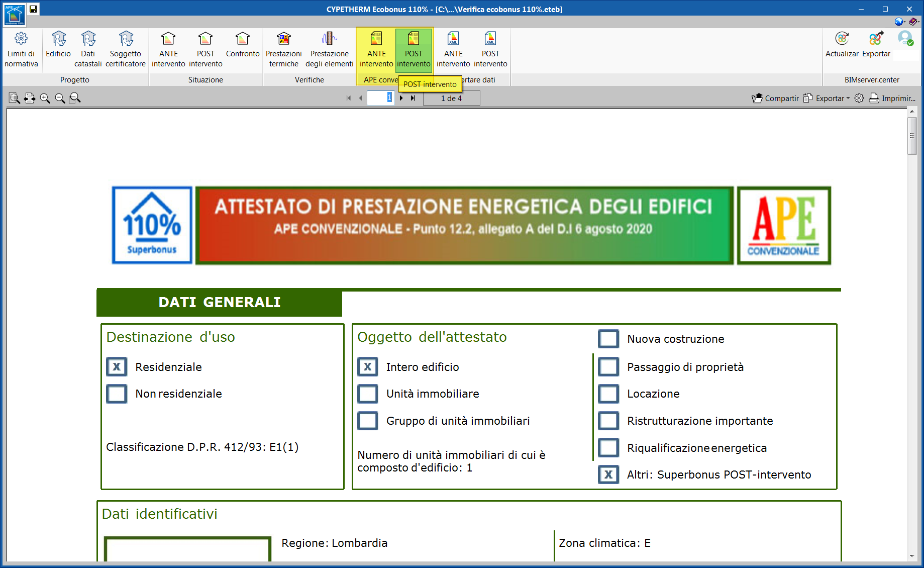Click the Non residenziale checkbox
Viewport: 924px width, 568px height.
(117, 394)
